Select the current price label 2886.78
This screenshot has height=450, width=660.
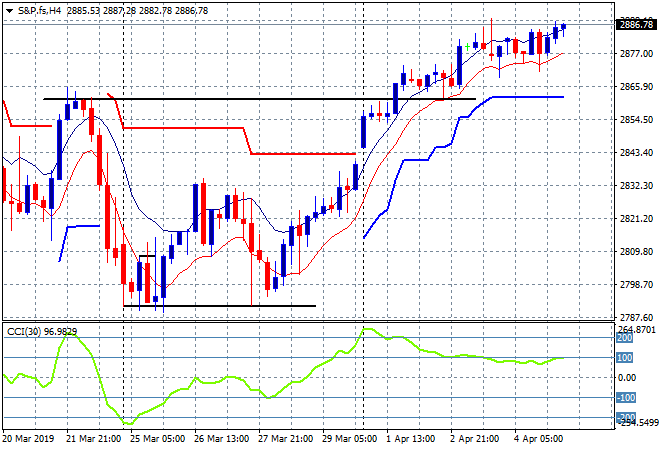637,25
